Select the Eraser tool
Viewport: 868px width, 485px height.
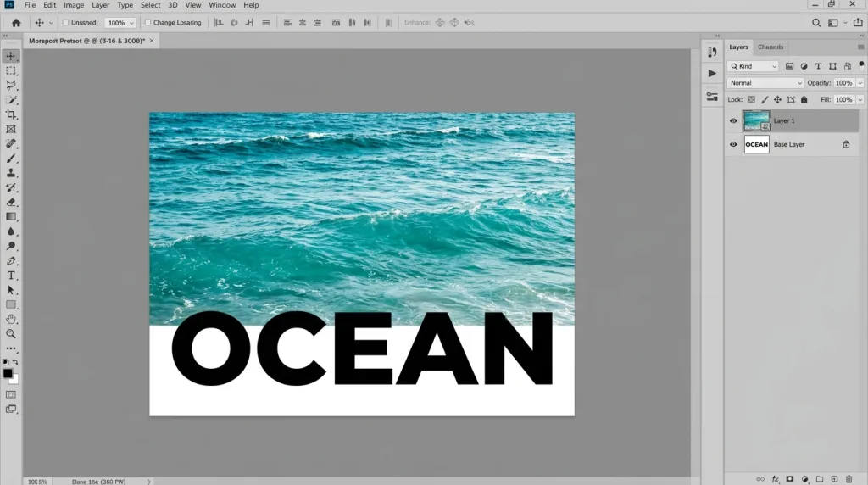[11, 202]
